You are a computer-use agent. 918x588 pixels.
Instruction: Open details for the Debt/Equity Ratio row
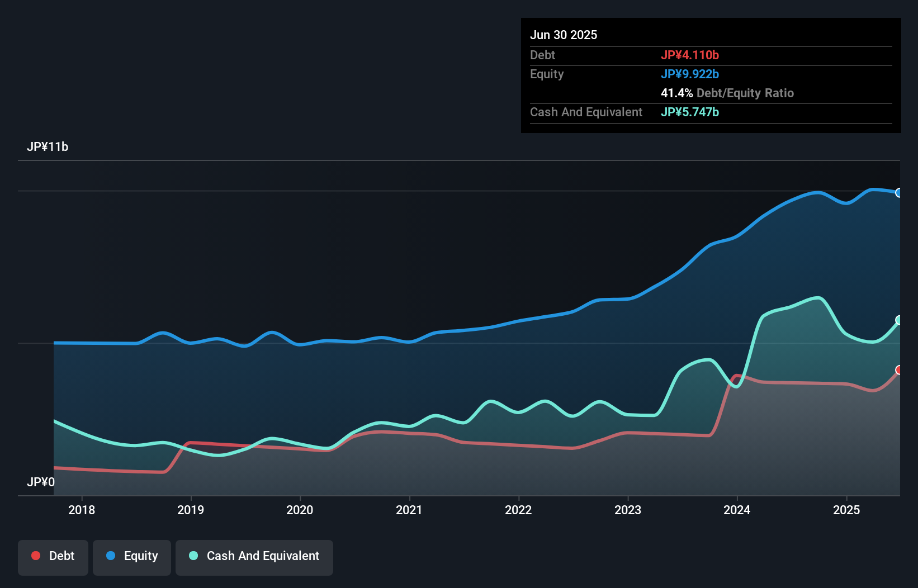pyautogui.click(x=727, y=93)
